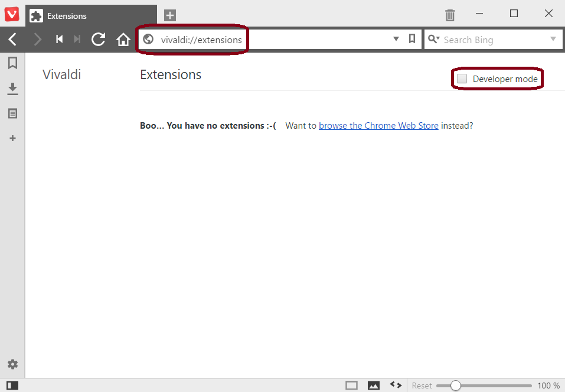565x392 pixels.
Task: Open Settings gear icon
Action: [12, 364]
